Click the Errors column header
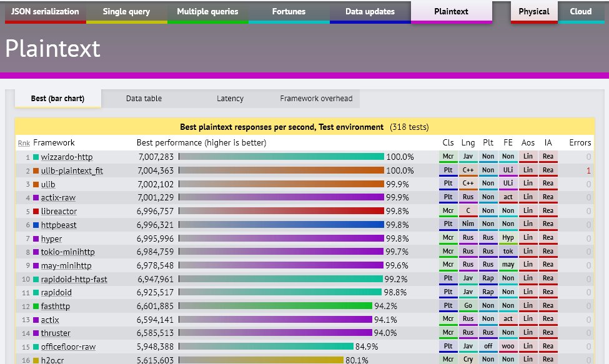Image resolution: width=609 pixels, height=364 pixels. [580, 143]
